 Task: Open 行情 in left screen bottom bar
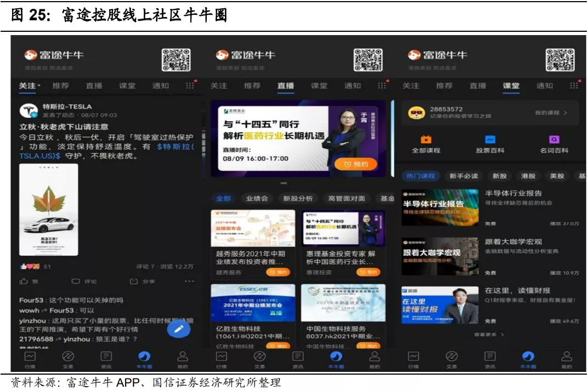coord(30,360)
